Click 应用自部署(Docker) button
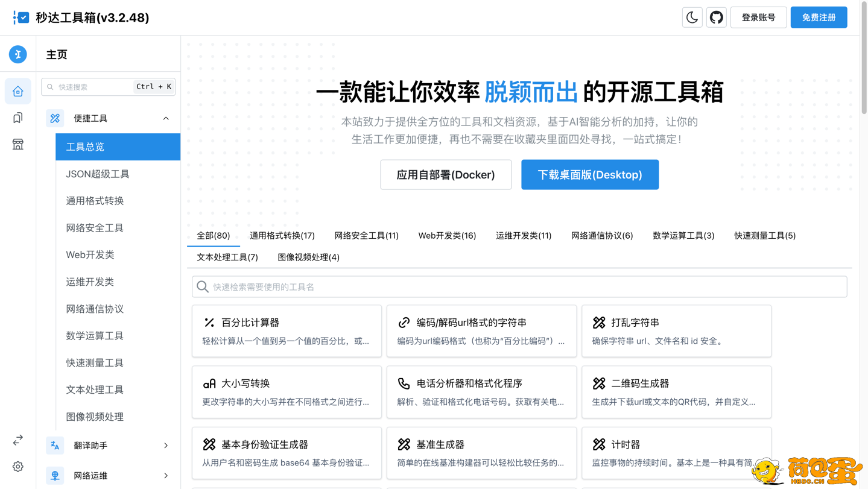868x489 pixels. (x=446, y=175)
